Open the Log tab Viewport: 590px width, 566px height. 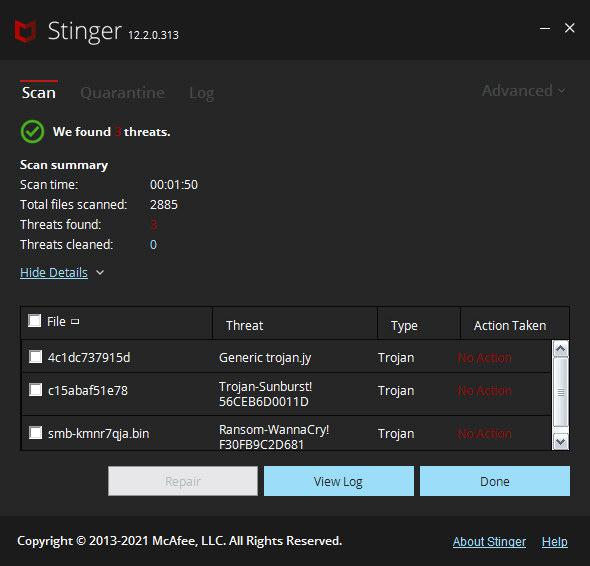[x=202, y=93]
